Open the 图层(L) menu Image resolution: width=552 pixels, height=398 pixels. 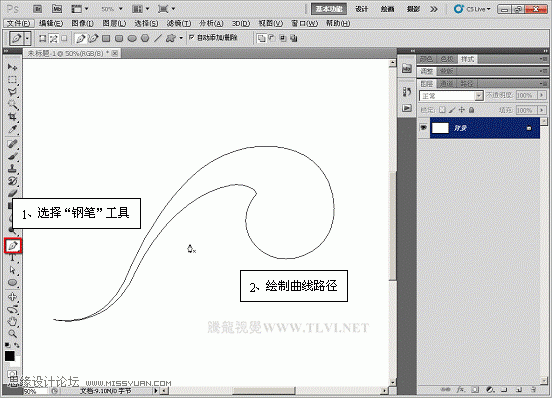point(114,23)
